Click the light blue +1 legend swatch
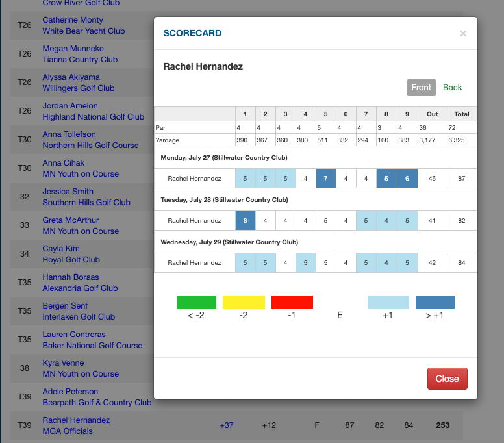The height and width of the screenshot is (443, 504). pos(388,302)
